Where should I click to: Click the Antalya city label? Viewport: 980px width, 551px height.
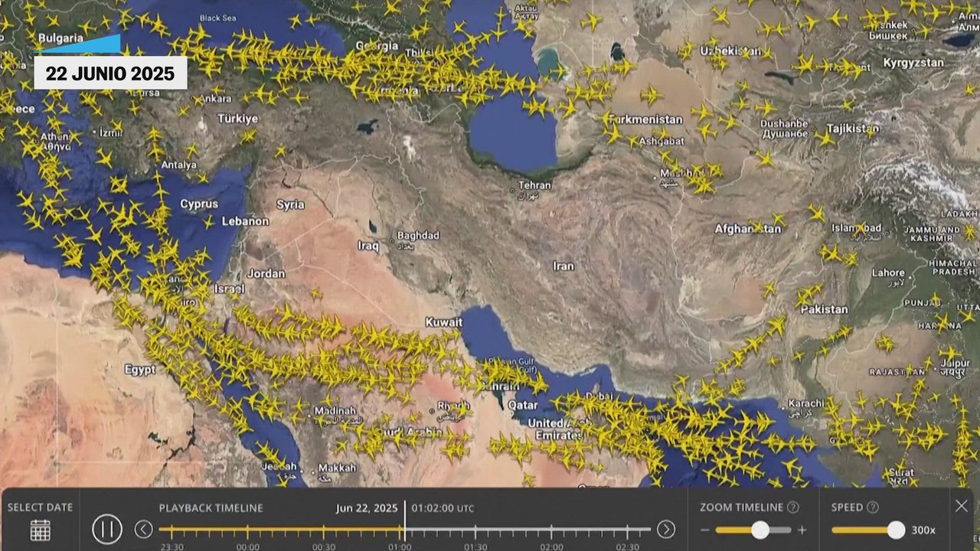pos(179,165)
